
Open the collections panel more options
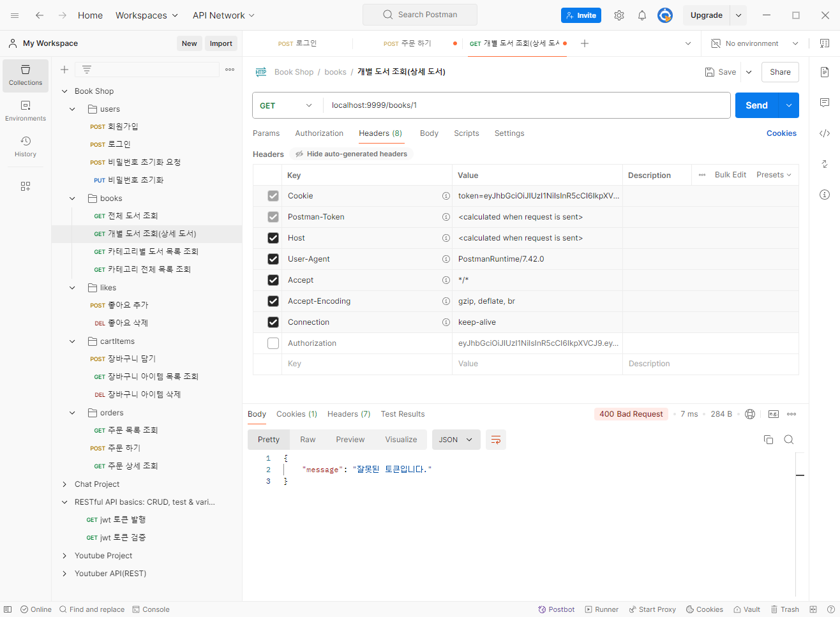pos(230,70)
